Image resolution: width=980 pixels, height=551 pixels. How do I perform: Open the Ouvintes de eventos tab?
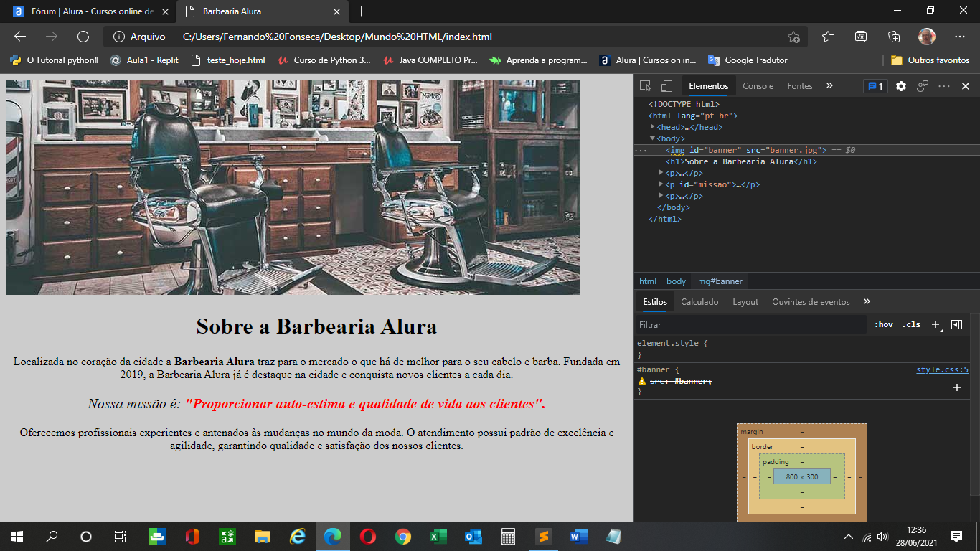[811, 302]
